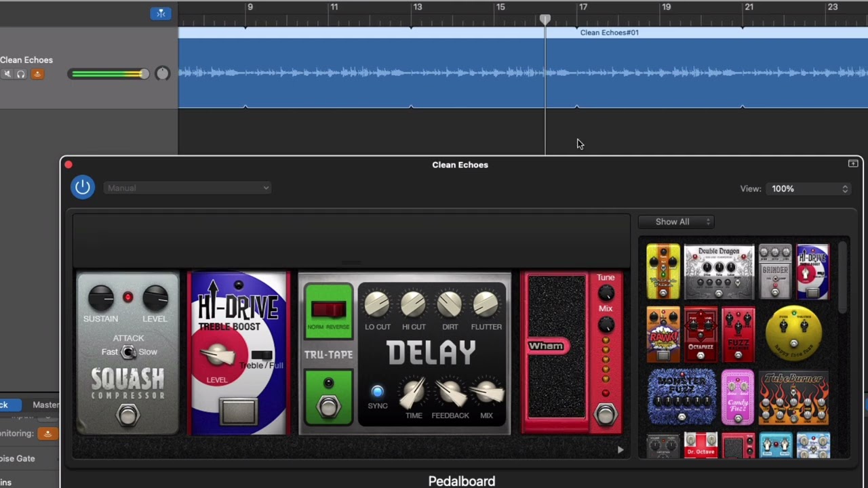The image size is (868, 488).
Task: Click the Clean Echoes#01 audio region
Action: click(523, 67)
